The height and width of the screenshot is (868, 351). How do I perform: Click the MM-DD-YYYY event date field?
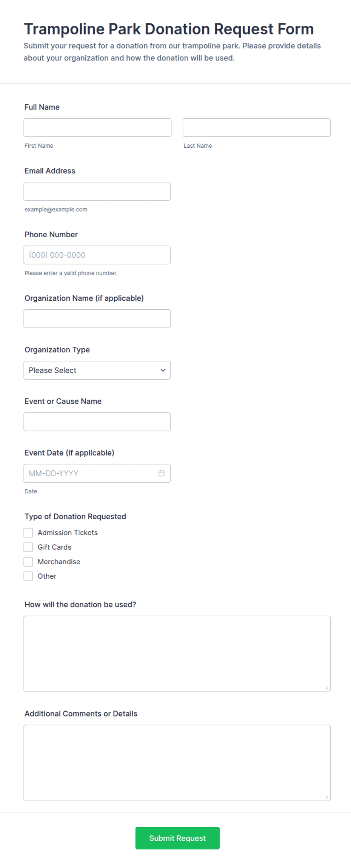click(x=97, y=473)
